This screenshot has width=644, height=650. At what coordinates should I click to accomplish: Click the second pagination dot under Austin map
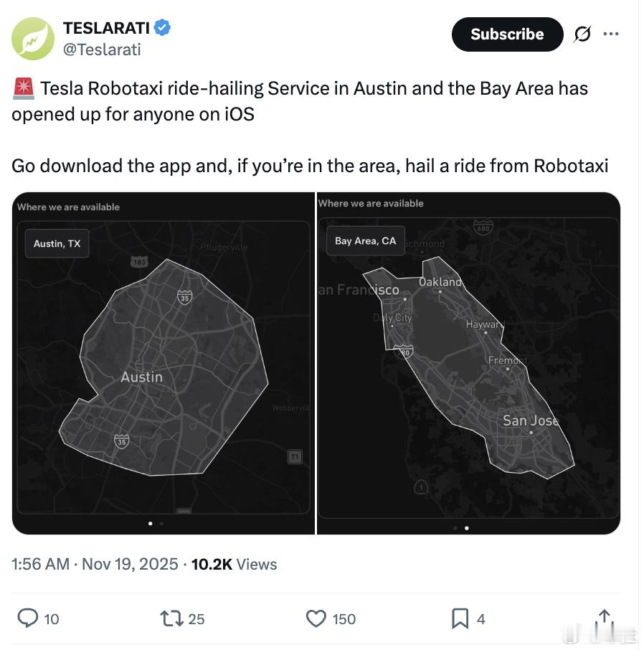click(x=161, y=524)
